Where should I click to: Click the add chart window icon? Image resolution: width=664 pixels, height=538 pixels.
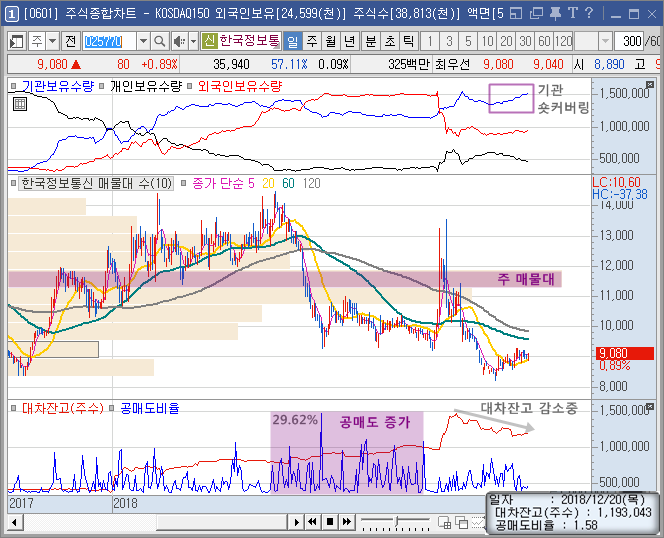[x=444, y=523]
